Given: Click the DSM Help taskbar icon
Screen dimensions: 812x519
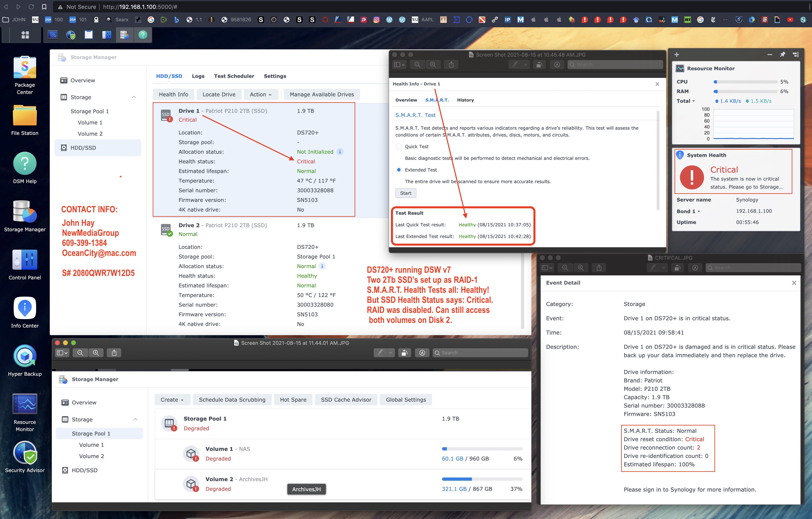Looking at the screenshot, I should [x=143, y=35].
